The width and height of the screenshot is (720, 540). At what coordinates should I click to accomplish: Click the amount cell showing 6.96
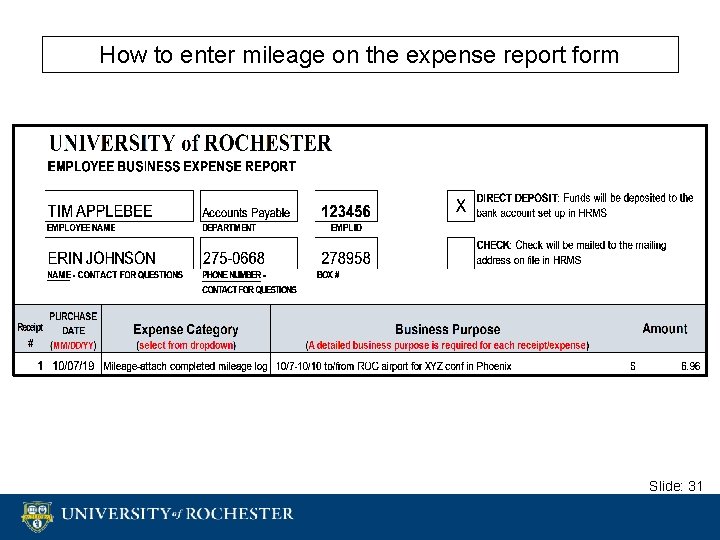pyautogui.click(x=666, y=366)
